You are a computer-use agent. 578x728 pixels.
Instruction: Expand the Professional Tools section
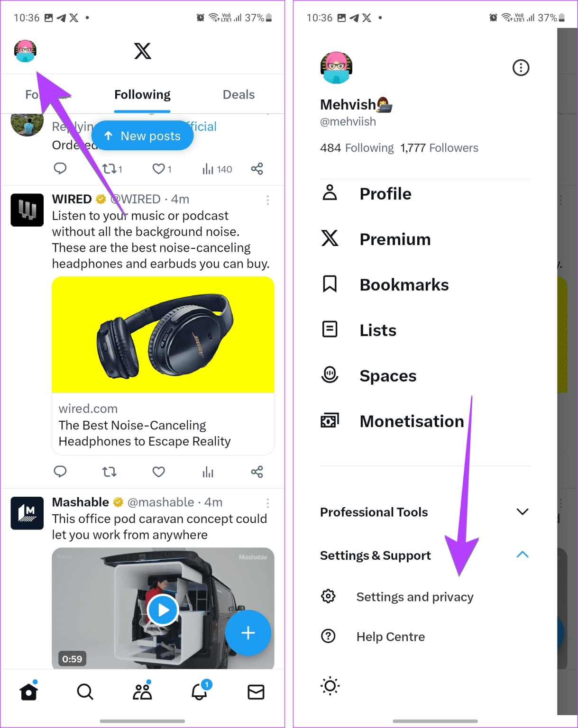point(522,512)
